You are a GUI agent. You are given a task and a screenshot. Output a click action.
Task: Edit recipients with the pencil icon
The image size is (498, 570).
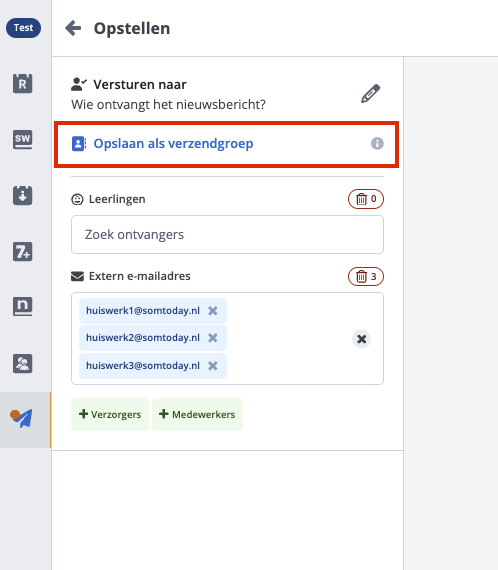[370, 94]
